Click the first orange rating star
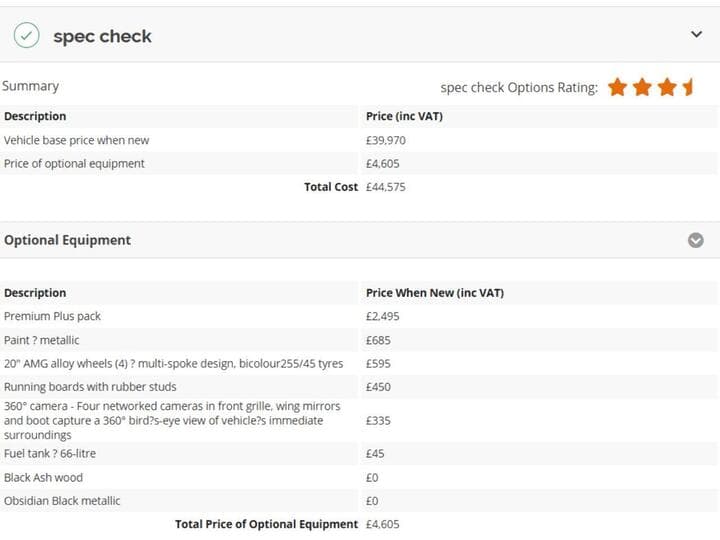 (617, 87)
